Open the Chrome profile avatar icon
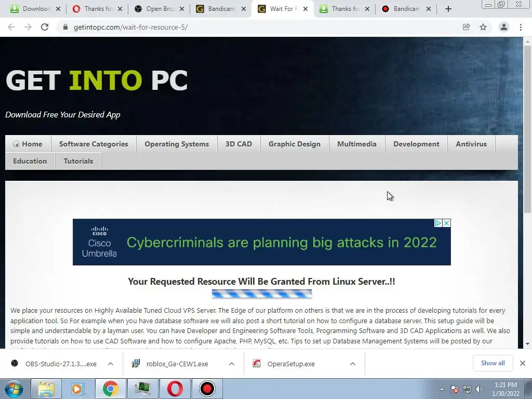 click(x=504, y=27)
